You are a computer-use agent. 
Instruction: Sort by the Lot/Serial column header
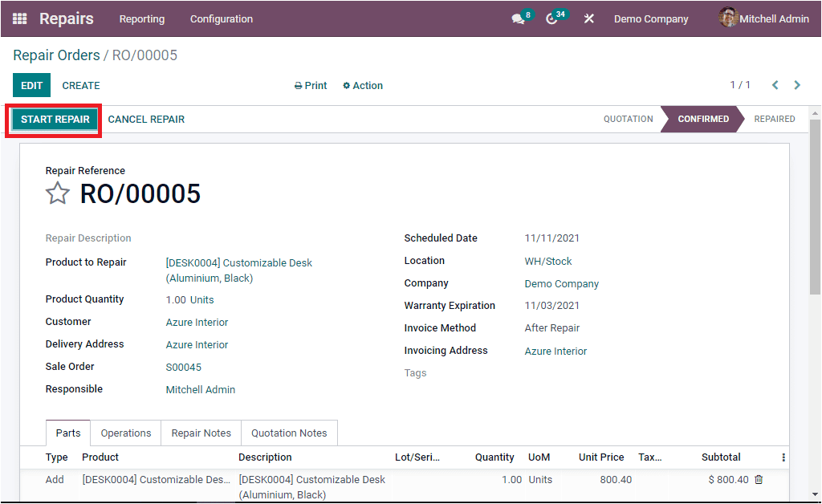(x=417, y=457)
